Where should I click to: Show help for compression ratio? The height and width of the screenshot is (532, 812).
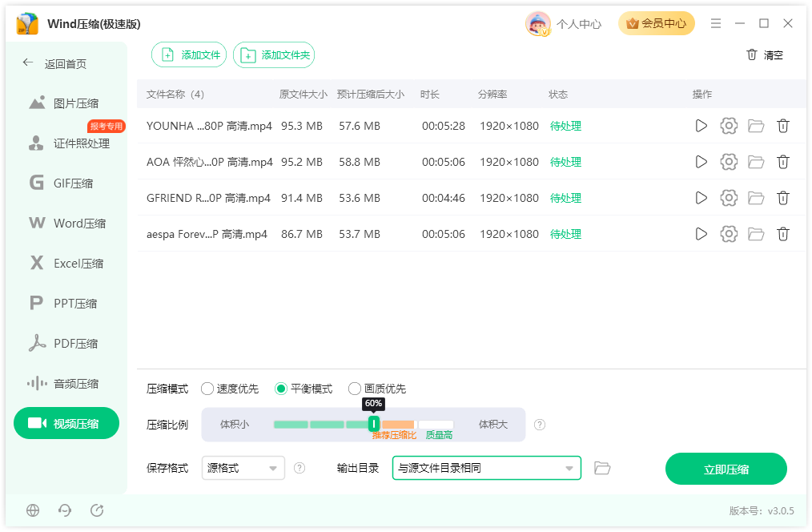pos(540,425)
